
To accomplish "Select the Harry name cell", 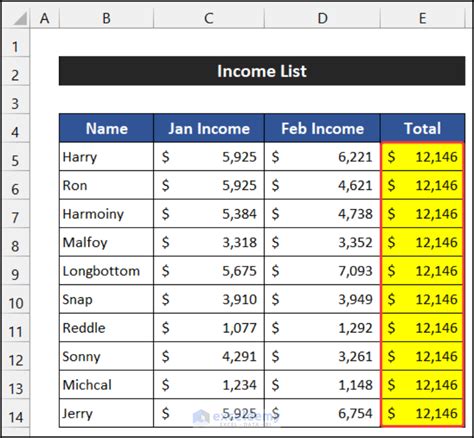I will click(x=106, y=157).
